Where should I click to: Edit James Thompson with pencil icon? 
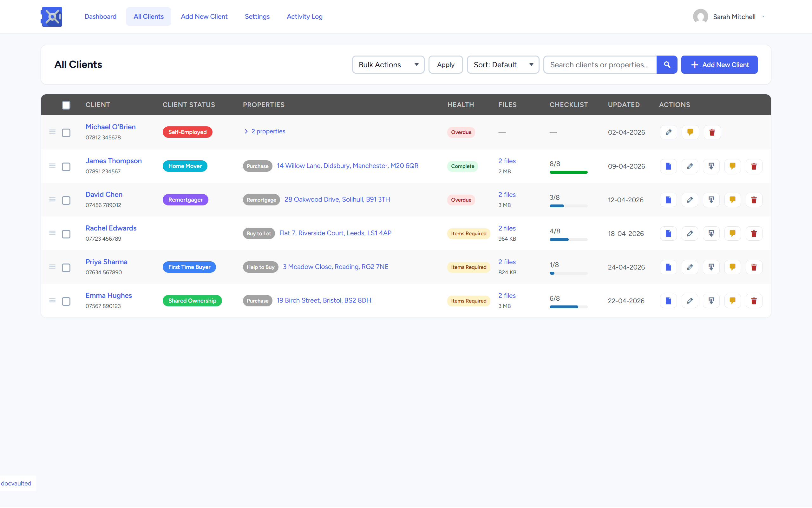click(x=690, y=166)
